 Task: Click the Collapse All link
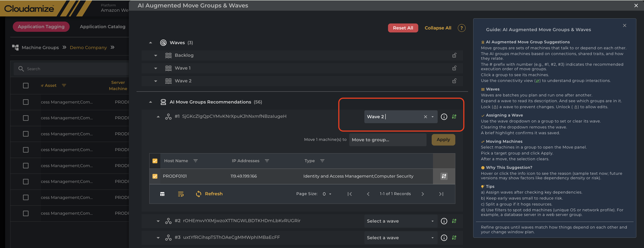pyautogui.click(x=438, y=28)
